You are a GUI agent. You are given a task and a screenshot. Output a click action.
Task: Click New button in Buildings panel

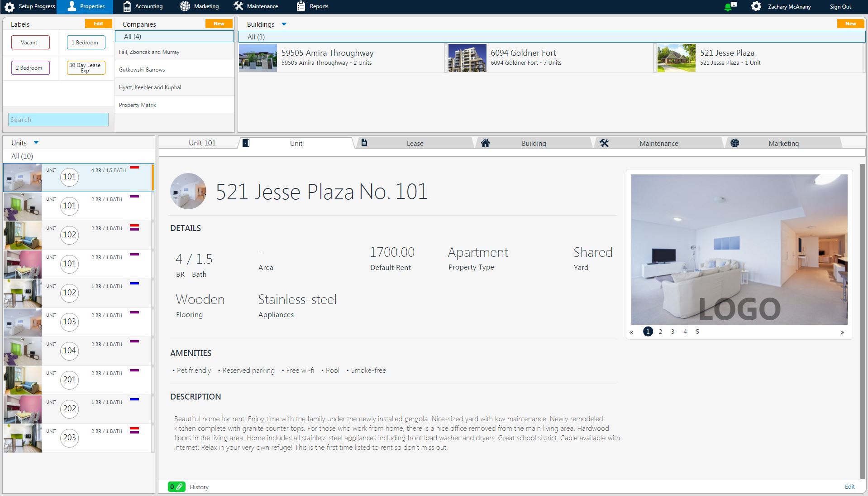[x=851, y=24]
